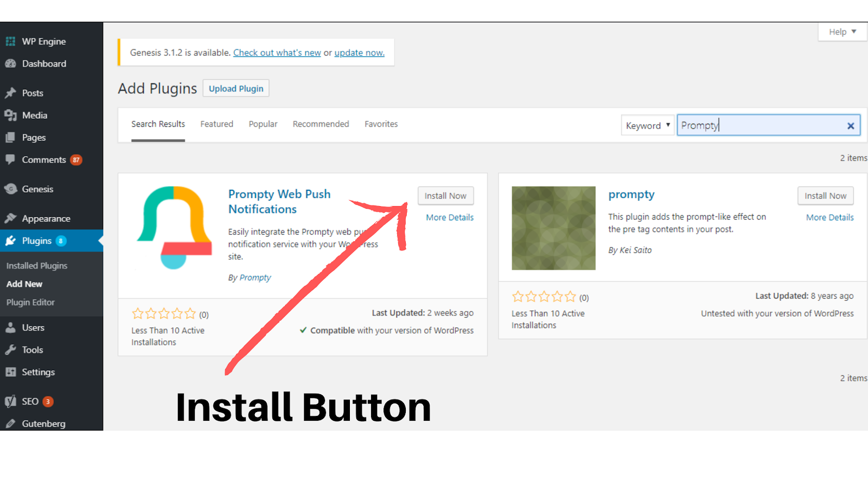Click the Genesis logo icon
Image resolution: width=868 pixels, height=488 pixels.
(x=10, y=189)
